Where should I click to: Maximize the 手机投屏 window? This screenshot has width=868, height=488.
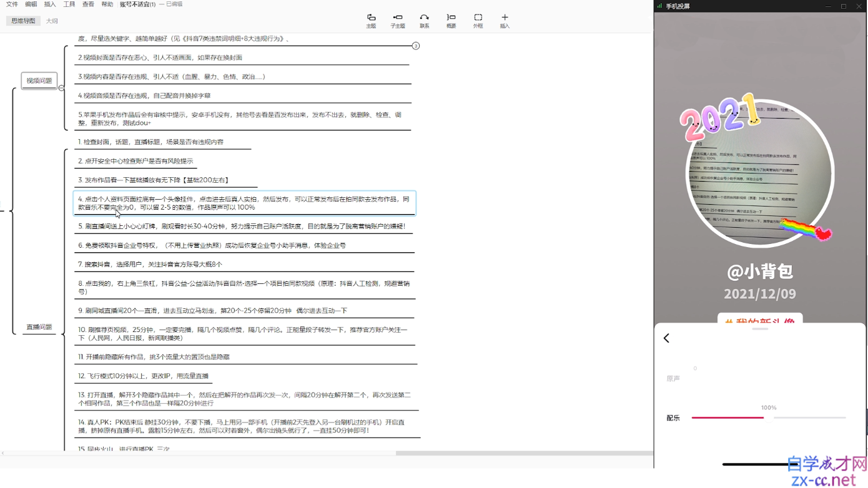[844, 6]
